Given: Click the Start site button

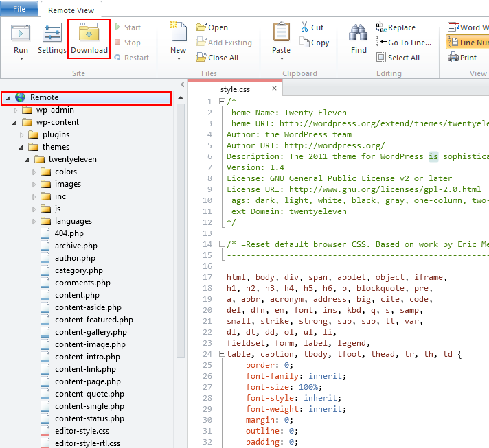Looking at the screenshot, I should tap(128, 27).
